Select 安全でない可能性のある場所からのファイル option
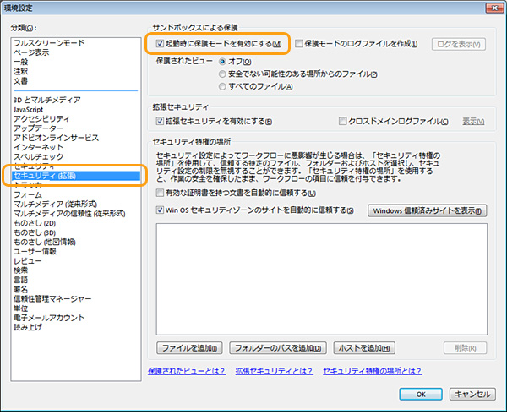 223,74
